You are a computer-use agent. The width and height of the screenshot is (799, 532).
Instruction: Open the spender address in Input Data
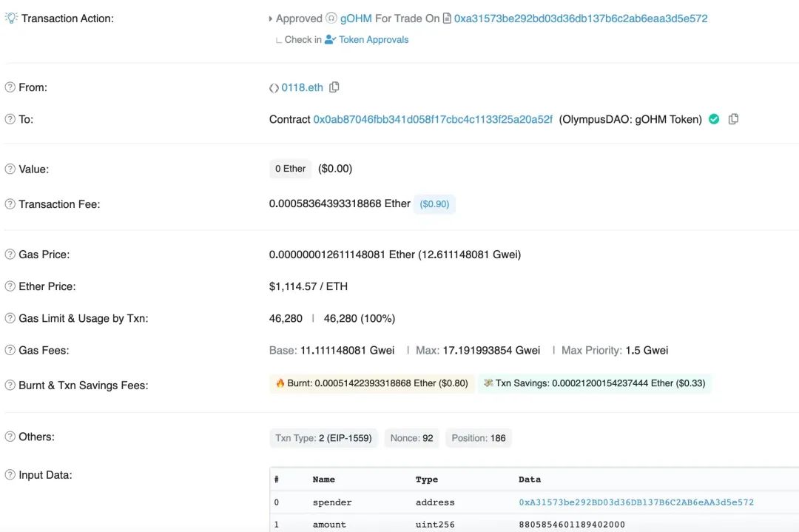(x=636, y=502)
